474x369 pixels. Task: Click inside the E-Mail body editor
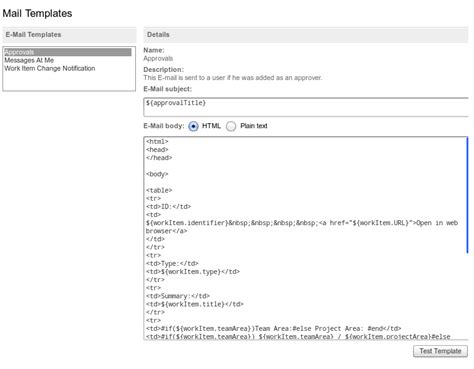point(305,238)
